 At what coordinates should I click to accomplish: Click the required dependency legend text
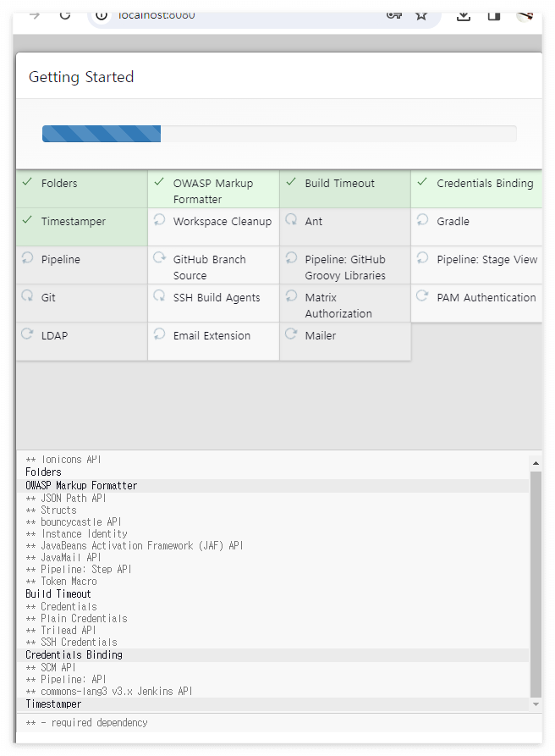pyautogui.click(x=86, y=723)
